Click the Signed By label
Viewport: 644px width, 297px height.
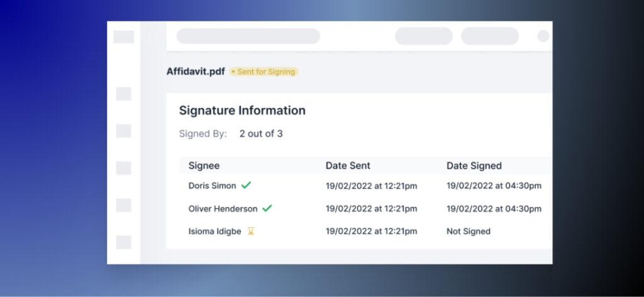click(x=203, y=133)
